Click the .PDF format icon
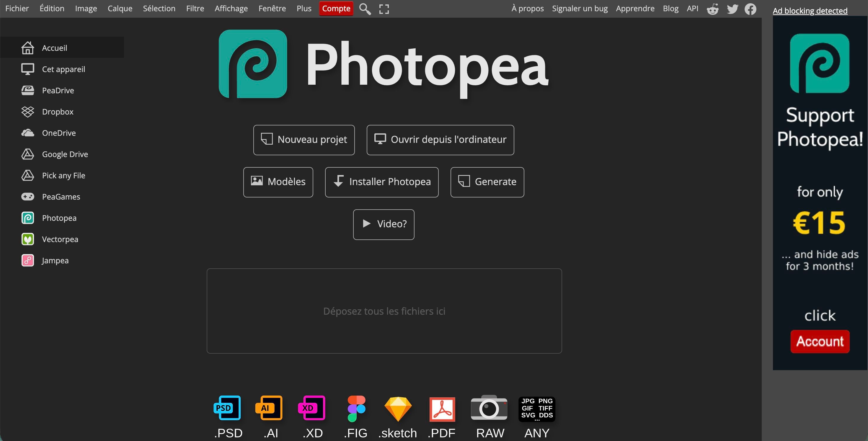Viewport: 868px width, 441px height. (x=442, y=409)
